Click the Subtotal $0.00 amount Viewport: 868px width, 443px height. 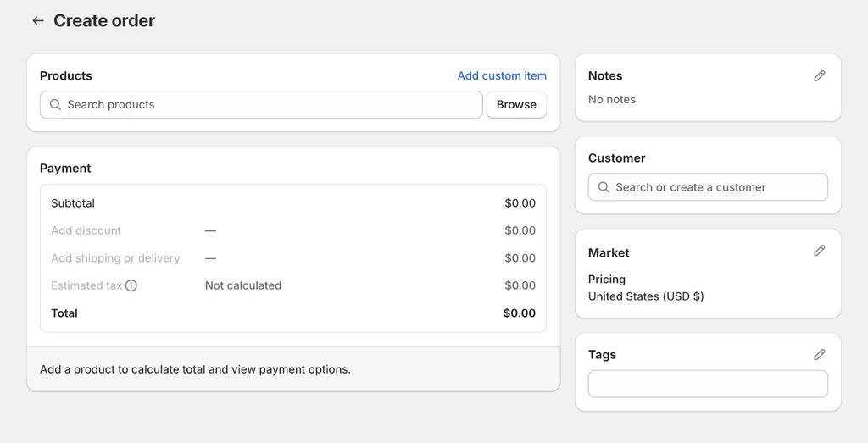[520, 203]
